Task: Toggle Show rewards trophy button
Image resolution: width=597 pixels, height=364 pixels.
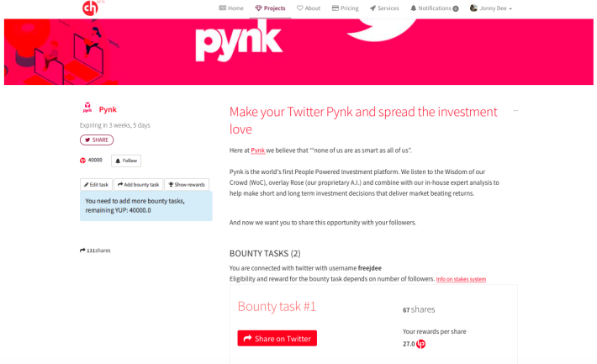Action: click(x=187, y=184)
